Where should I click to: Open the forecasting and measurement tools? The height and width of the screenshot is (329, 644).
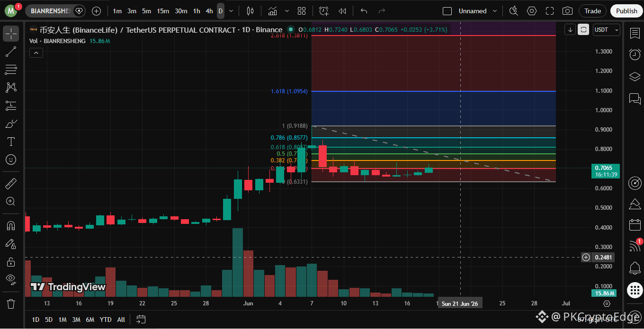coord(11,106)
